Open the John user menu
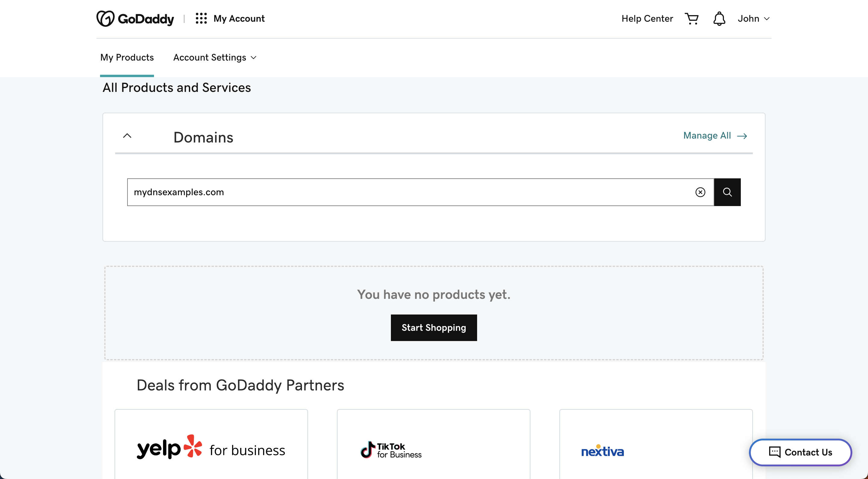This screenshot has width=868, height=479. [753, 18]
